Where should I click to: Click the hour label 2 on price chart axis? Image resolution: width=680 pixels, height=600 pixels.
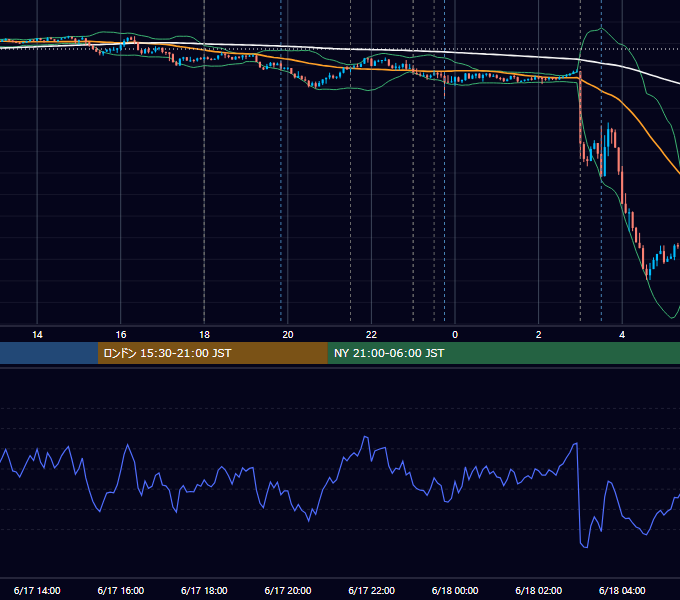pyautogui.click(x=539, y=335)
